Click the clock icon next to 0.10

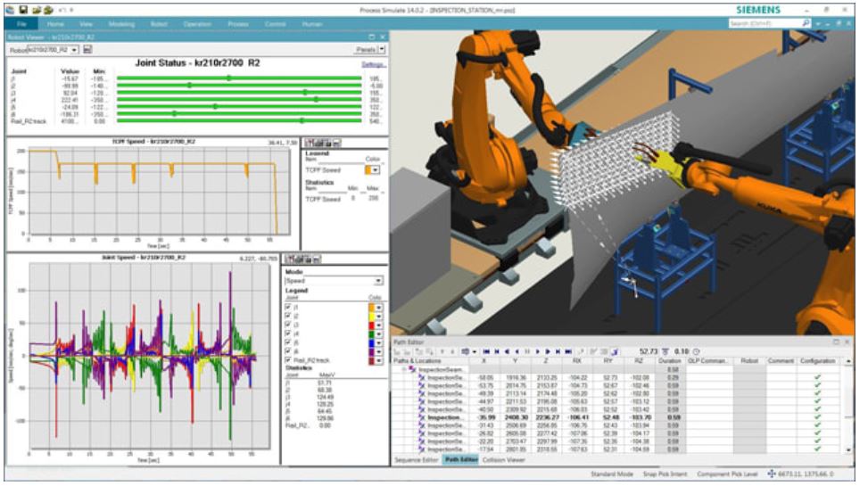click(697, 352)
